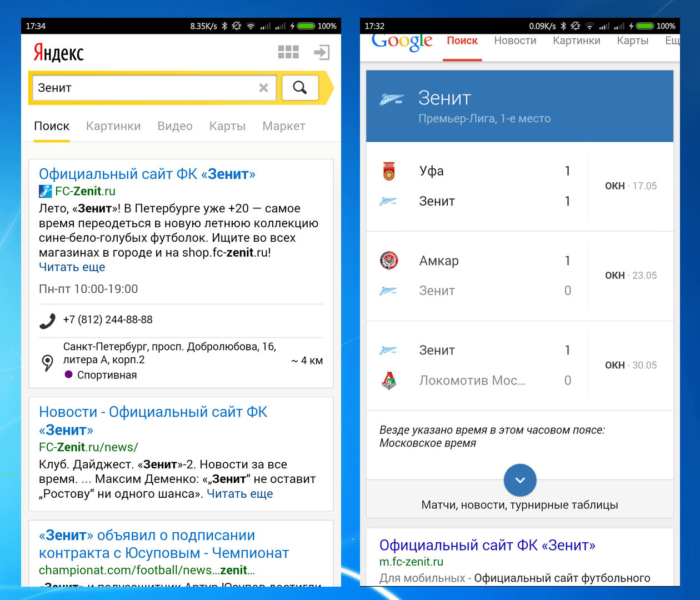This screenshot has height=600, width=700.
Task: Click the 17:34 clock on left phone
Action: tap(36, 26)
